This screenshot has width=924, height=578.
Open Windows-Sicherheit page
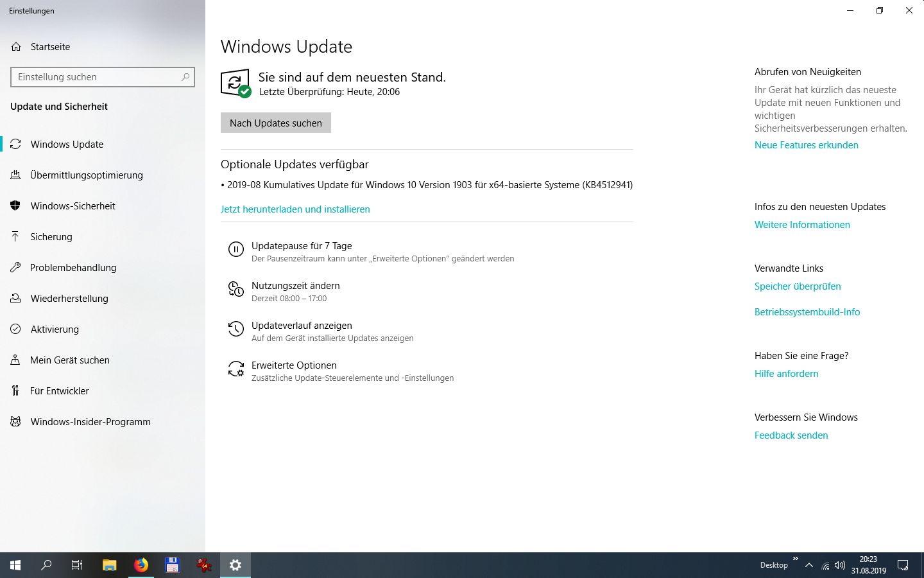coord(73,206)
